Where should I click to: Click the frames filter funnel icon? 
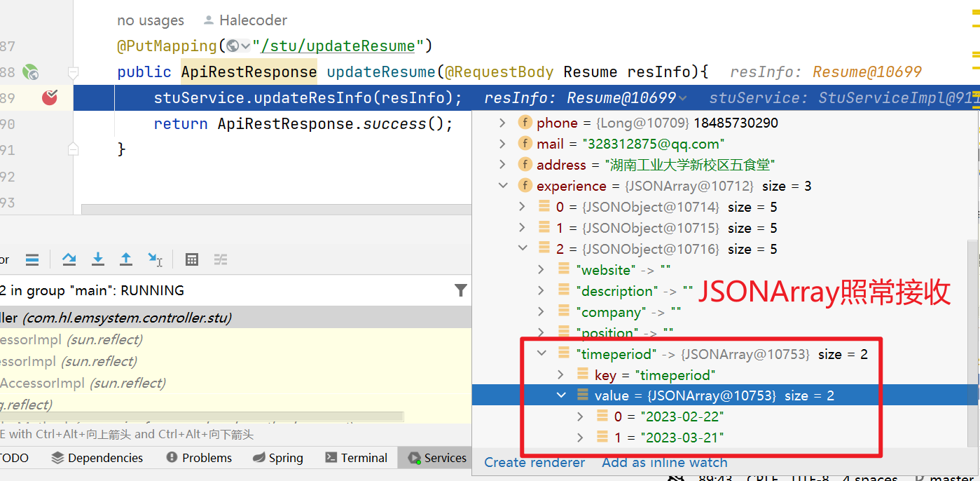tap(460, 290)
